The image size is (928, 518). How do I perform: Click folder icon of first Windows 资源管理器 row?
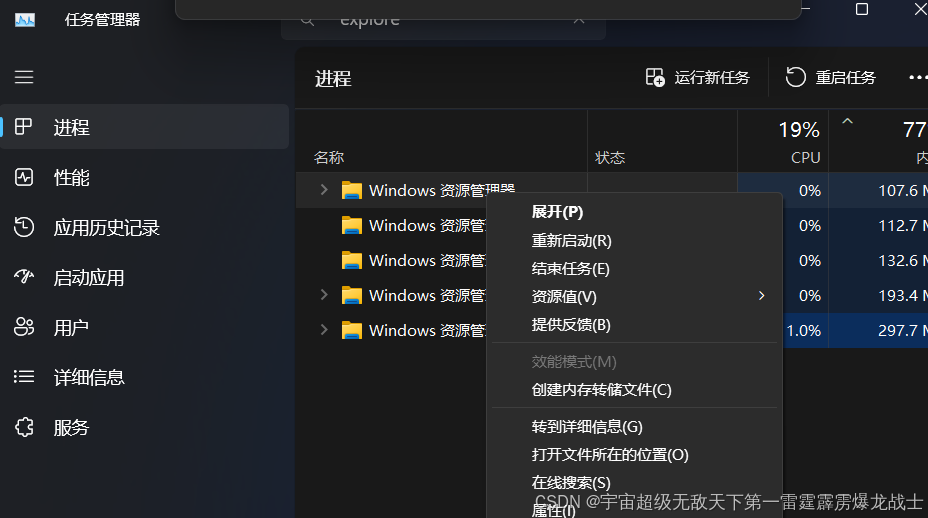tap(352, 191)
